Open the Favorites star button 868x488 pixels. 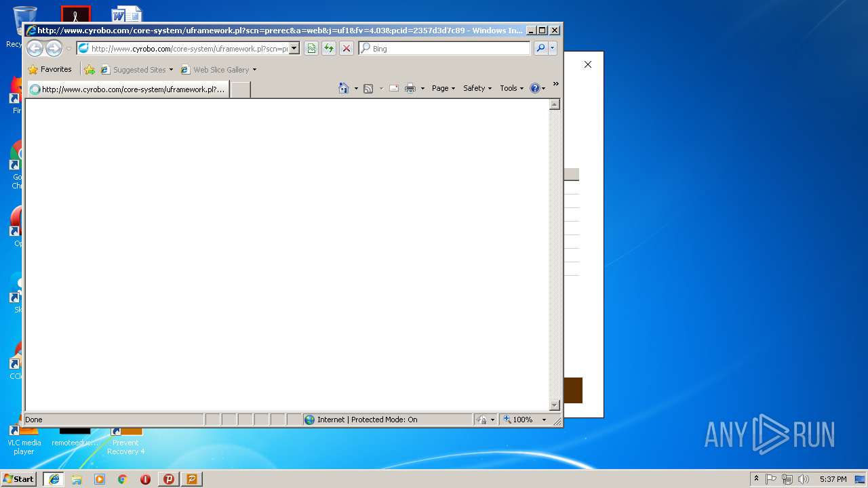[x=50, y=69]
